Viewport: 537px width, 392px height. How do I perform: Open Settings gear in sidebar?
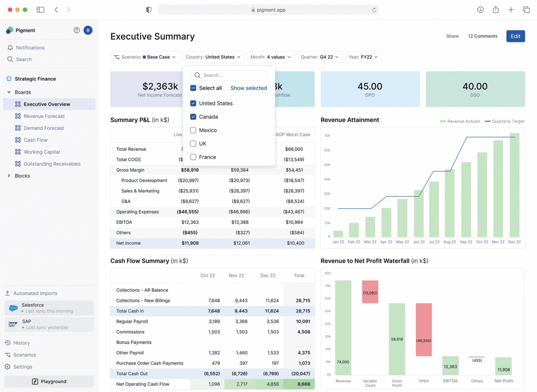point(8,367)
